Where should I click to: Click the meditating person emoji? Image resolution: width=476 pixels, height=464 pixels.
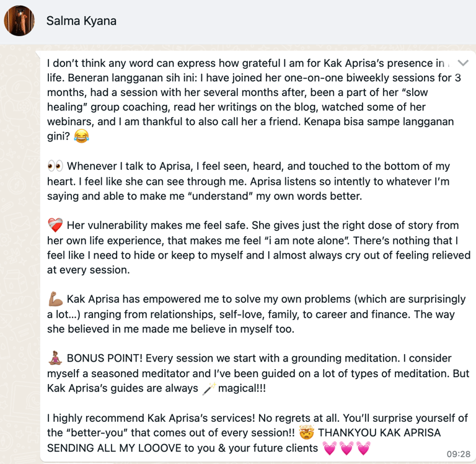click(55, 358)
